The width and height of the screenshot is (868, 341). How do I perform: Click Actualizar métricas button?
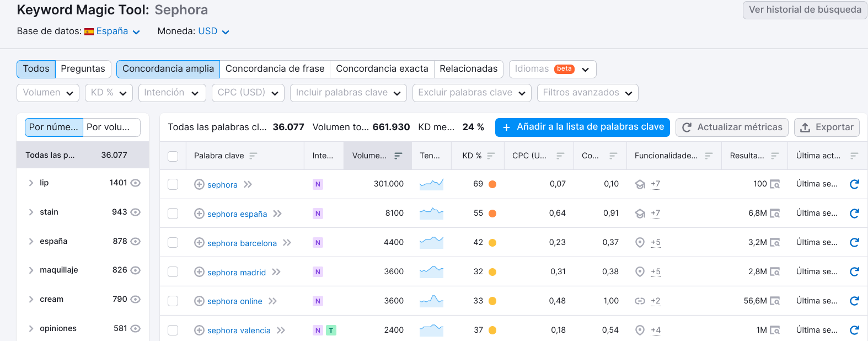(732, 127)
